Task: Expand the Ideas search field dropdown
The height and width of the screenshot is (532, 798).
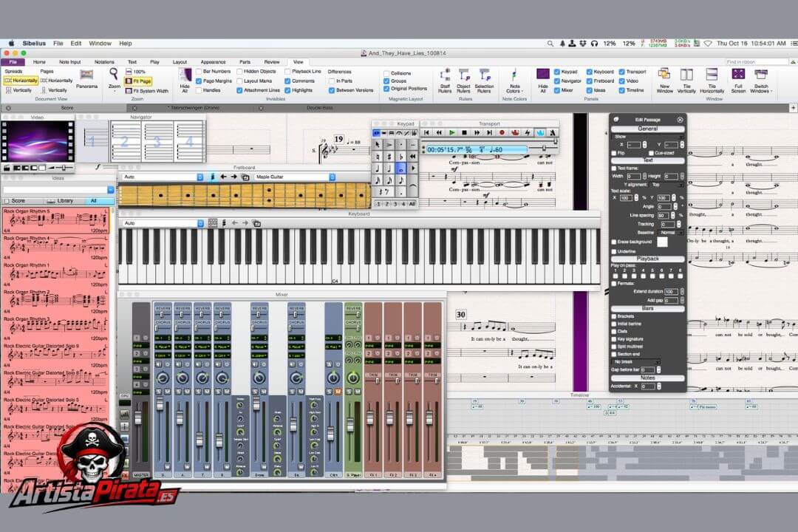Action: [110, 190]
